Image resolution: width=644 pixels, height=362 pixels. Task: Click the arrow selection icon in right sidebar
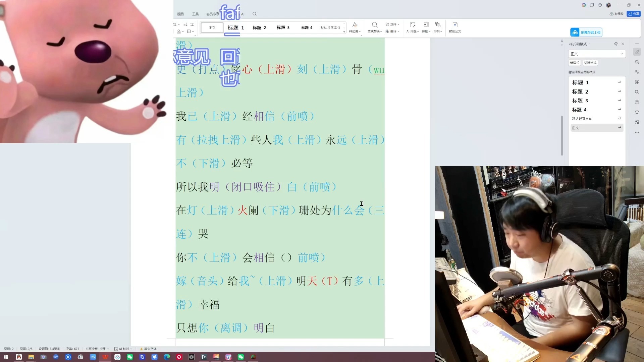637,62
